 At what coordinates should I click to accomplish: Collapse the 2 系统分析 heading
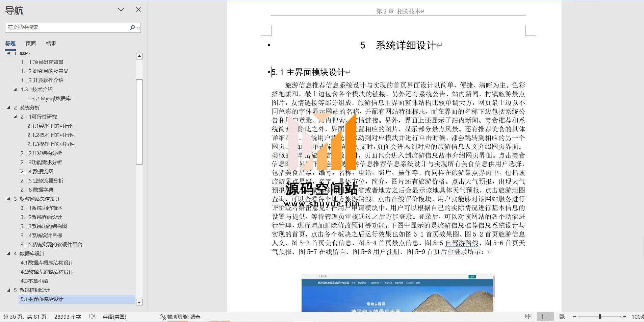pos(8,107)
